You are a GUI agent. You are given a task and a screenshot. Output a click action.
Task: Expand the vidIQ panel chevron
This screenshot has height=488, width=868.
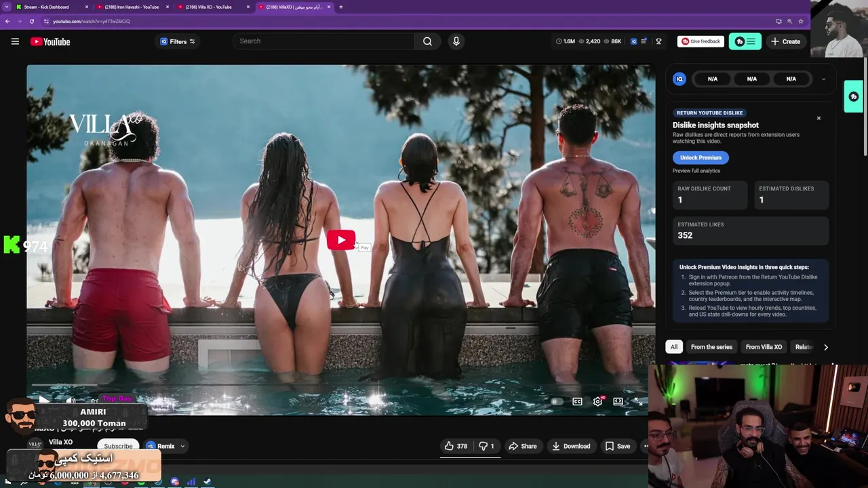click(x=823, y=79)
